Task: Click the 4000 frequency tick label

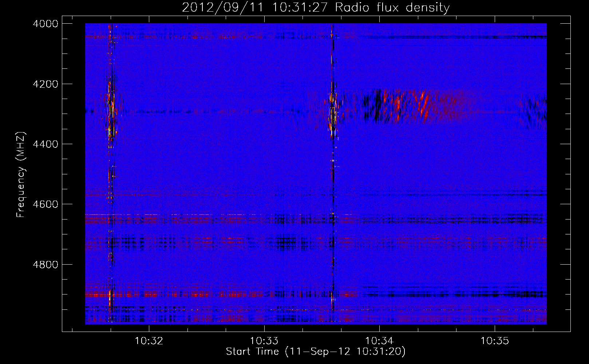Action: coord(46,24)
